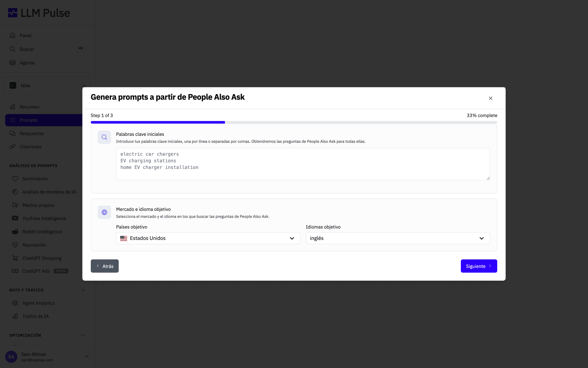This screenshot has height=368, width=588.
Task: Click the LLM Pulse logo icon
Action: tap(13, 13)
